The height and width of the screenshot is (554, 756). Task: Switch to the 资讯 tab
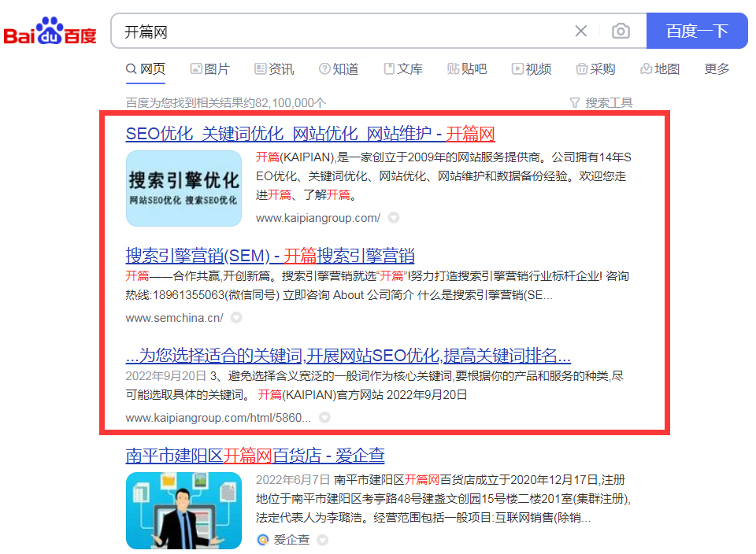point(274,69)
